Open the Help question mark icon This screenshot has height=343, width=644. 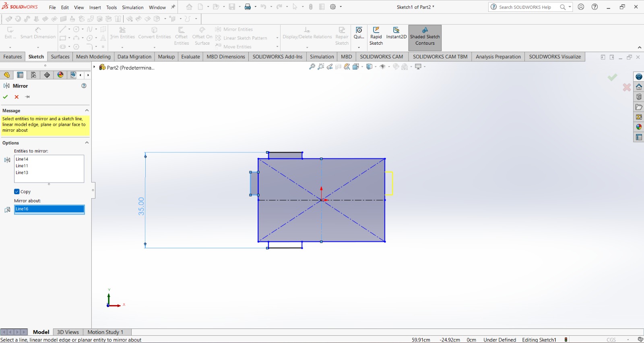tap(595, 7)
